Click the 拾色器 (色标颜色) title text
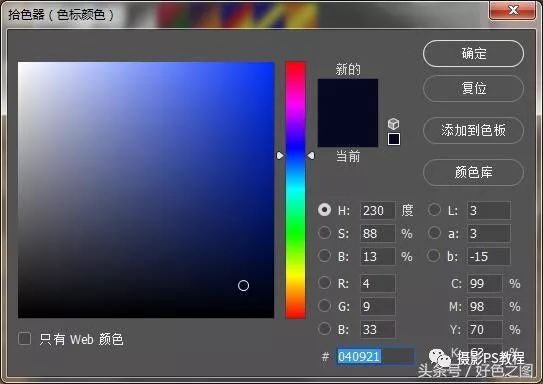 click(61, 15)
